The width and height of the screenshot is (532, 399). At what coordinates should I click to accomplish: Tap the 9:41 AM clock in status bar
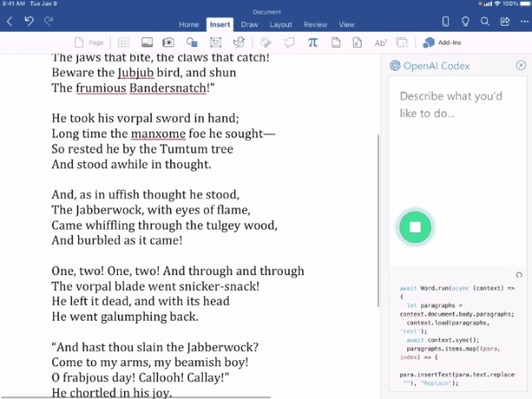[x=13, y=4]
